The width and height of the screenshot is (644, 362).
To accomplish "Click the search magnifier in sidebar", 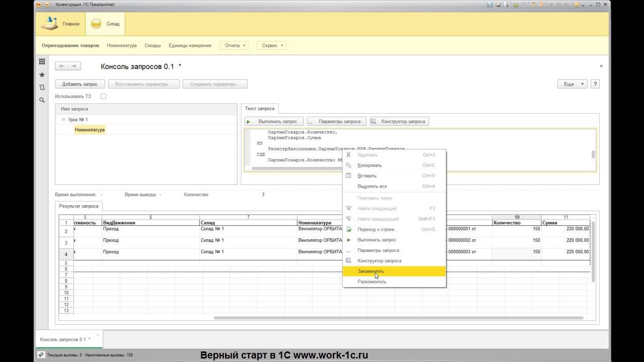I will coord(42,100).
